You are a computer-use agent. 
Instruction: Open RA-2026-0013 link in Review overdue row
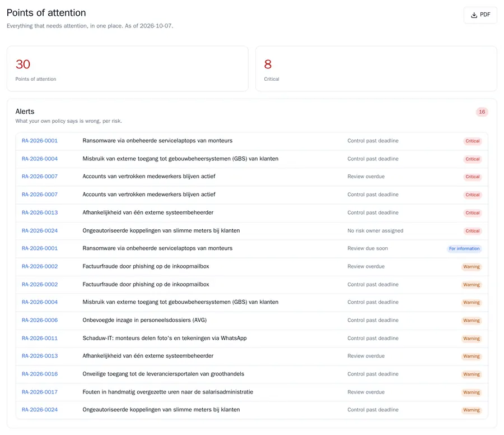pyautogui.click(x=40, y=355)
